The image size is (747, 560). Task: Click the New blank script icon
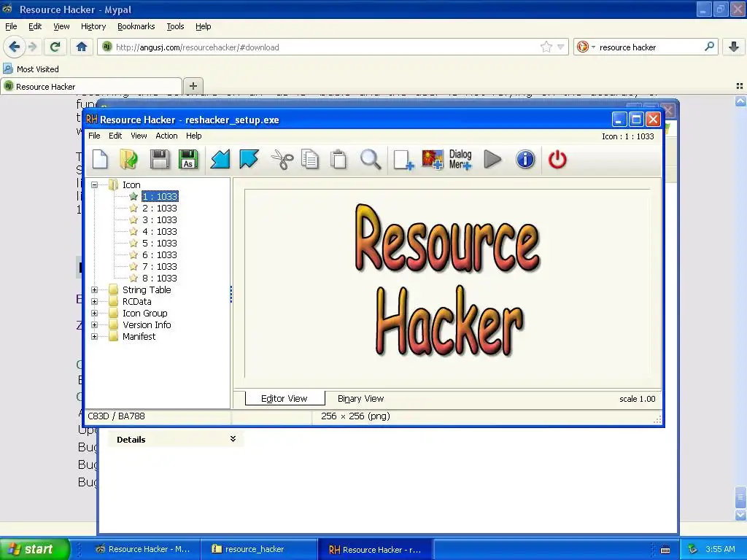pyautogui.click(x=100, y=159)
